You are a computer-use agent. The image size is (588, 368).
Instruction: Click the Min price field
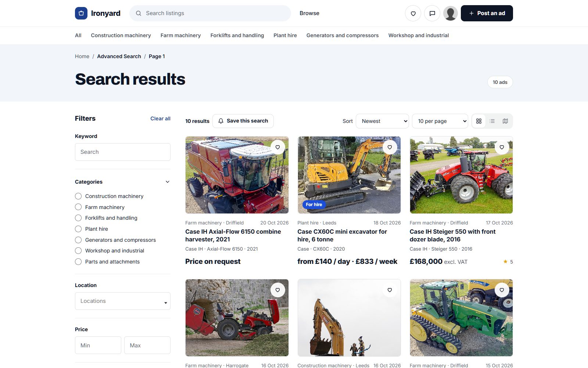click(x=98, y=345)
